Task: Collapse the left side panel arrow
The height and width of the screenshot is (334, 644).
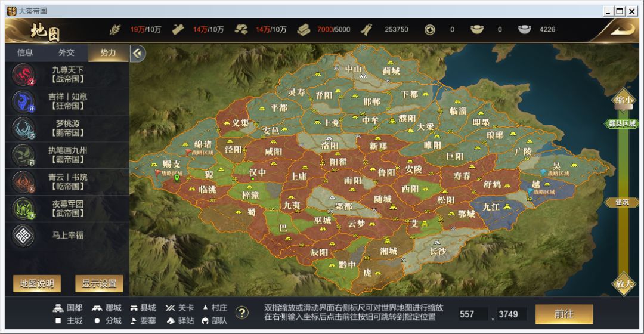Action: (x=138, y=54)
